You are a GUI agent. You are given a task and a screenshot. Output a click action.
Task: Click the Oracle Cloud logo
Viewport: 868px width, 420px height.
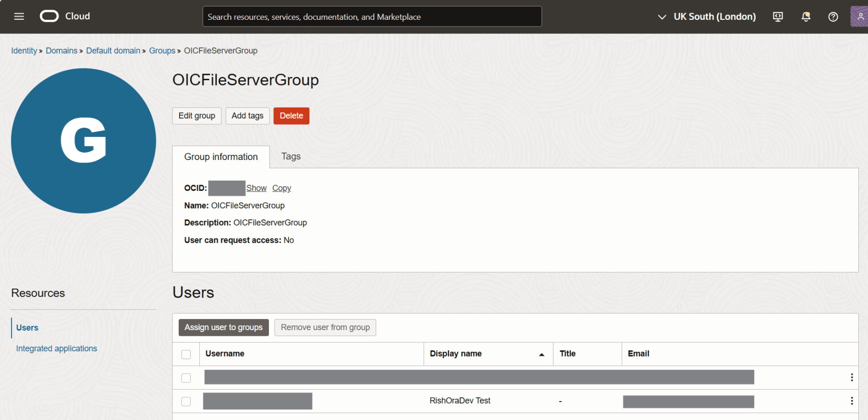click(x=50, y=16)
